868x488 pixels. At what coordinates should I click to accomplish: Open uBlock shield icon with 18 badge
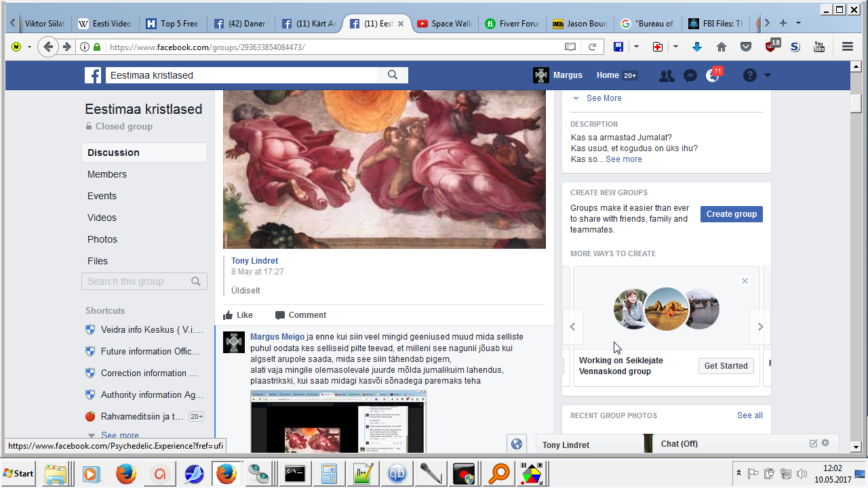tap(772, 46)
